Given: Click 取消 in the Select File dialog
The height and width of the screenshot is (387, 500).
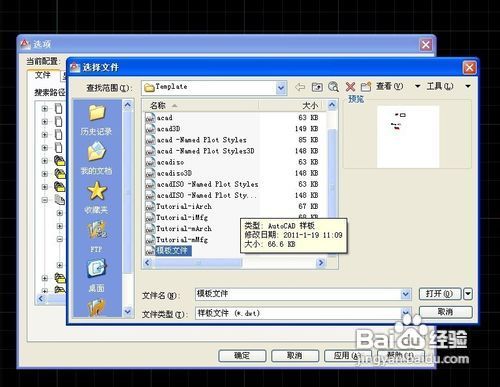Looking at the screenshot, I should point(445,312).
